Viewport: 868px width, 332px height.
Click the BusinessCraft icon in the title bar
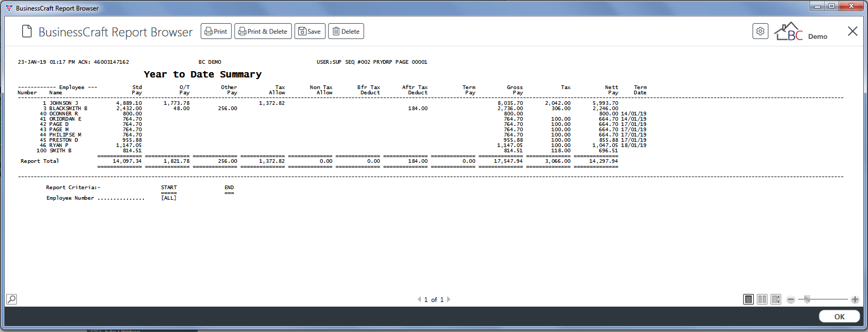(9, 8)
